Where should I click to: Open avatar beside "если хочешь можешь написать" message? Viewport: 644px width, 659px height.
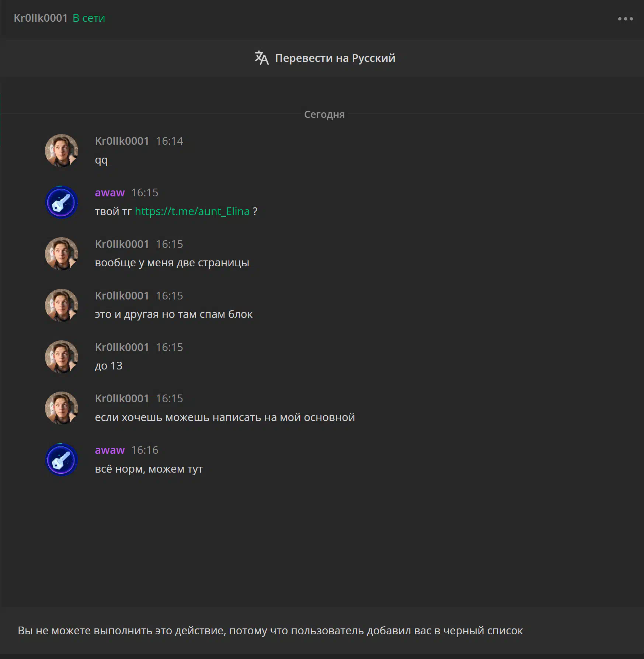pos(62,408)
